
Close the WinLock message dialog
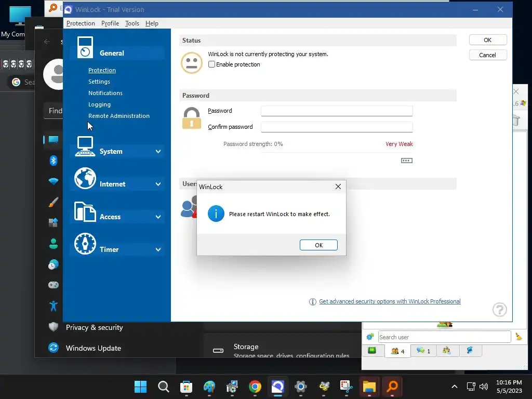pos(338,187)
